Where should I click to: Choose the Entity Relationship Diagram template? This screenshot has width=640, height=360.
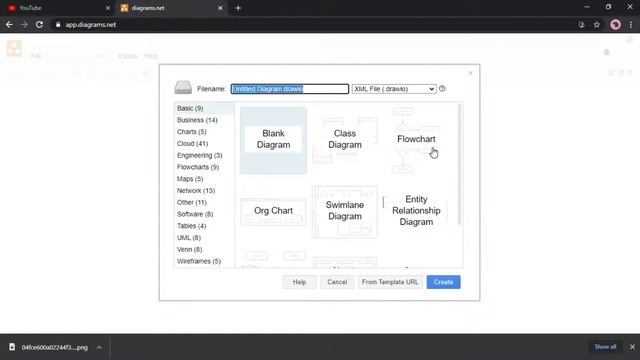point(416,211)
